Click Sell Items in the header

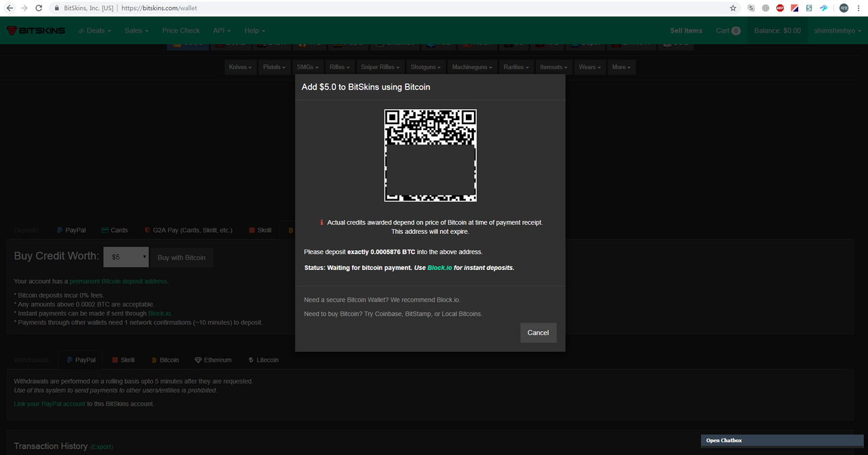[686, 31]
